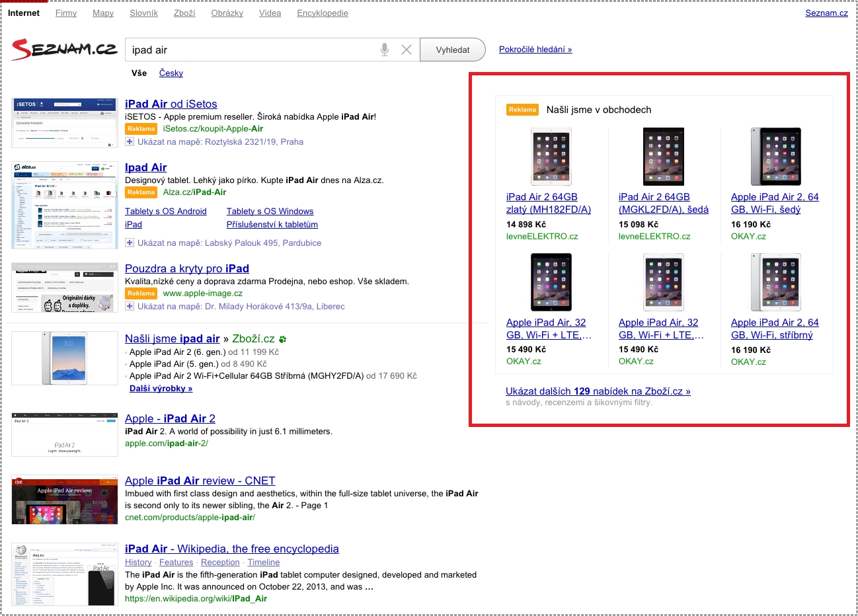Click iSetos.cz/koupit-Apple-Air URL
The width and height of the screenshot is (858, 616).
(213, 129)
